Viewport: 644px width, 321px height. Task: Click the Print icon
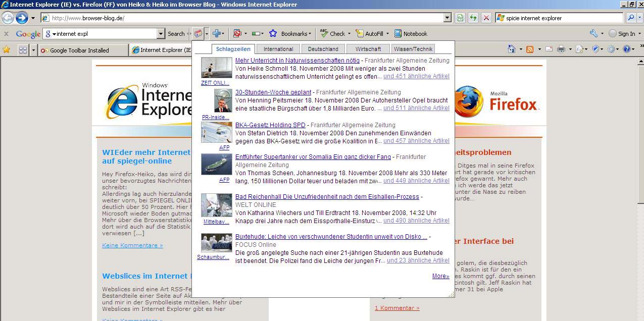pyautogui.click(x=561, y=49)
